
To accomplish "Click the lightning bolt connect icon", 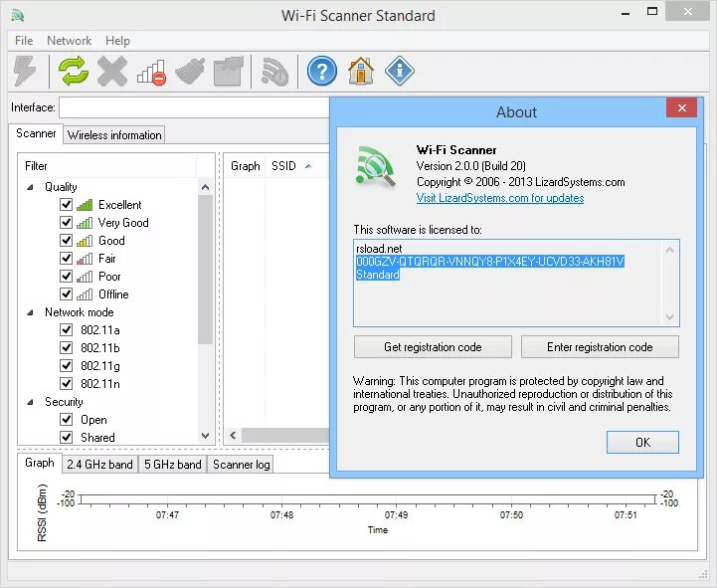I will 25,71.
